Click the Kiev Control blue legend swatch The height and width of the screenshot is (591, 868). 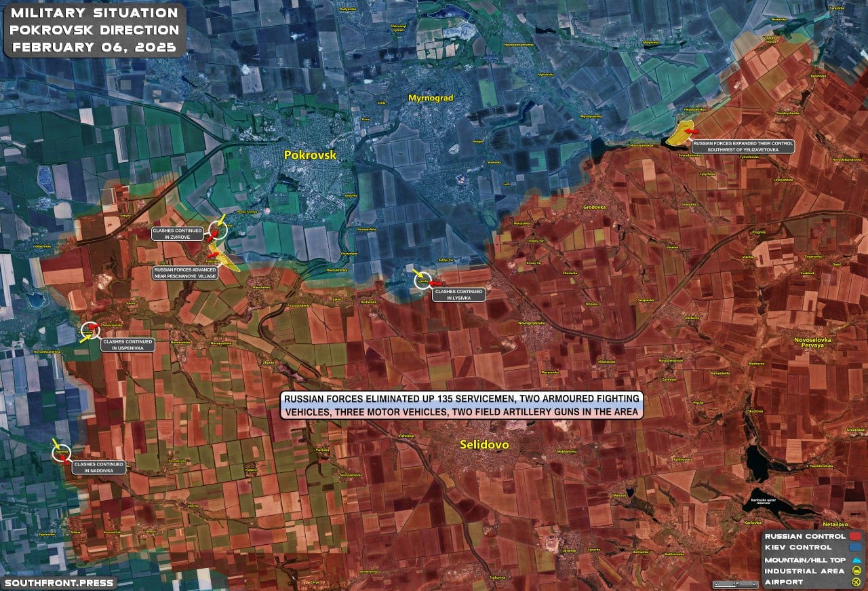tap(857, 547)
